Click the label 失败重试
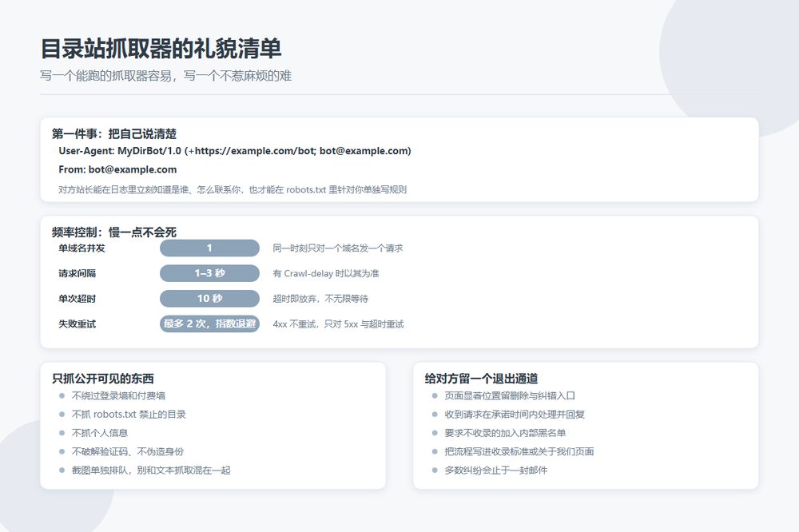The height and width of the screenshot is (532, 799). pos(77,324)
